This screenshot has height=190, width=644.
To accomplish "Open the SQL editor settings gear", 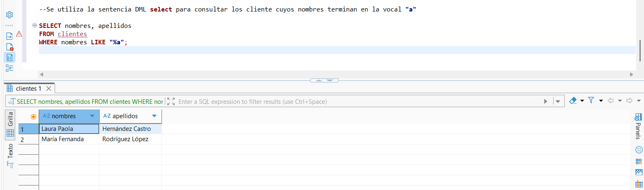I will (9, 15).
